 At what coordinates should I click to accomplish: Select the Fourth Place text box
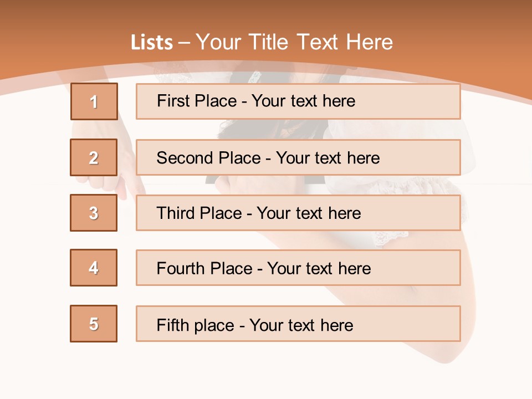[298, 268]
